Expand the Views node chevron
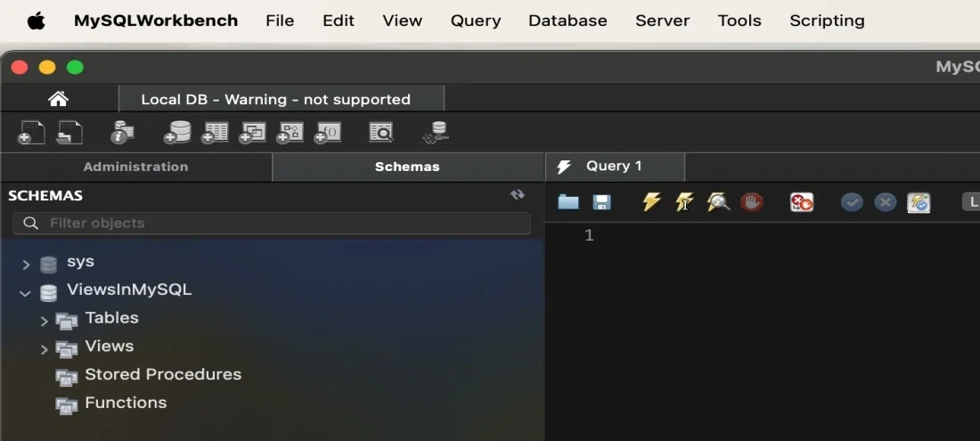This screenshot has width=980, height=441. pos(44,349)
